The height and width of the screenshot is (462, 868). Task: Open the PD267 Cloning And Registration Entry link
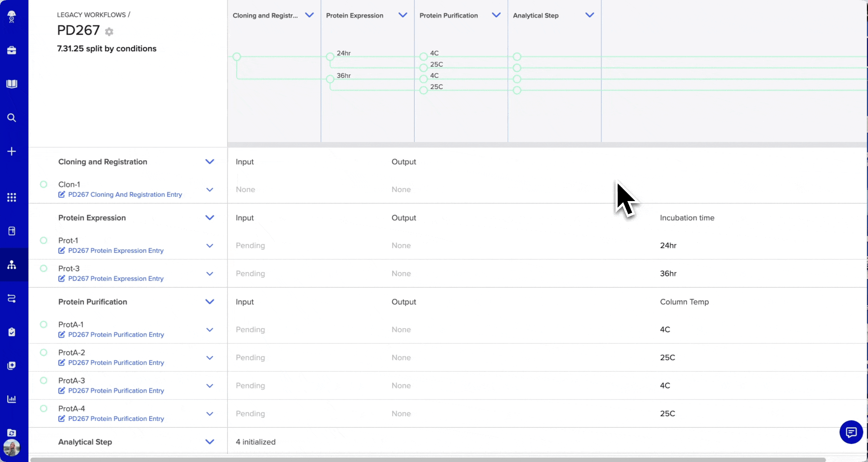pos(125,195)
